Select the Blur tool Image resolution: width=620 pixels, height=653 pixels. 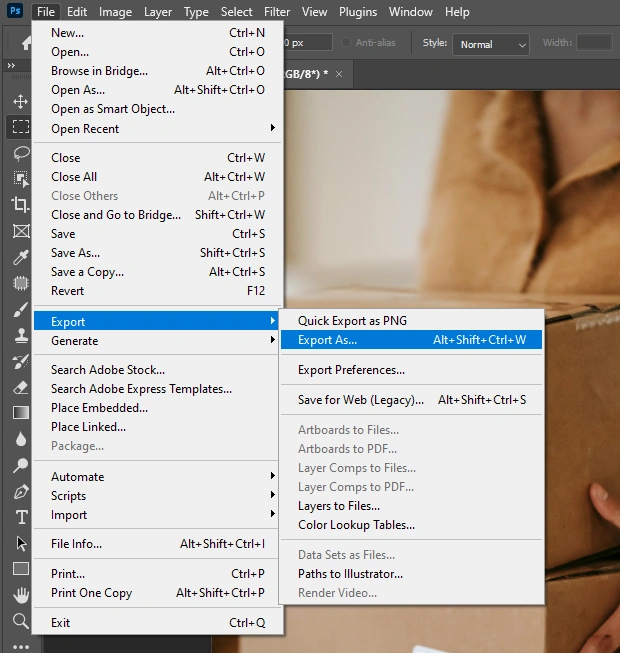pyautogui.click(x=20, y=439)
